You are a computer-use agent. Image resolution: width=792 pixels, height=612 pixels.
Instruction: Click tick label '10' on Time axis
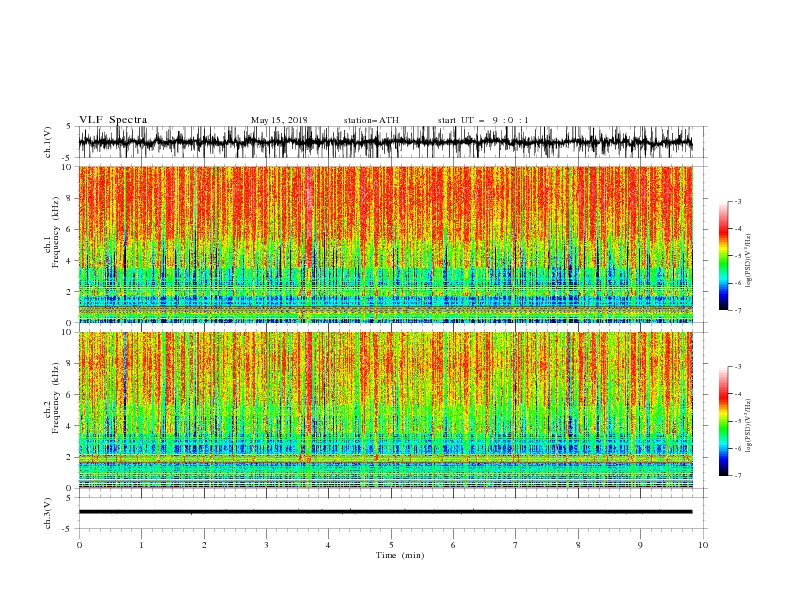pyautogui.click(x=703, y=545)
